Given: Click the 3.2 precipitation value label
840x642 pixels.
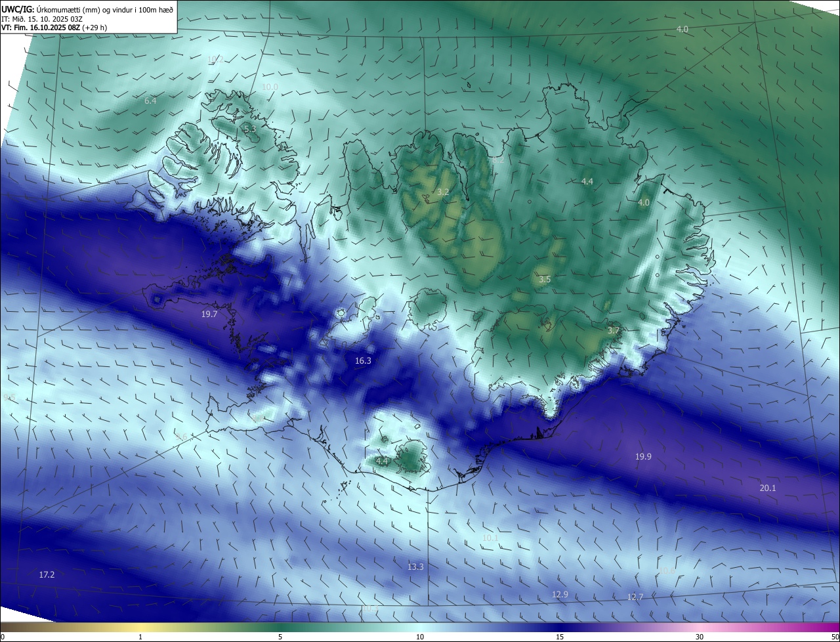Looking at the screenshot, I should tap(443, 192).
